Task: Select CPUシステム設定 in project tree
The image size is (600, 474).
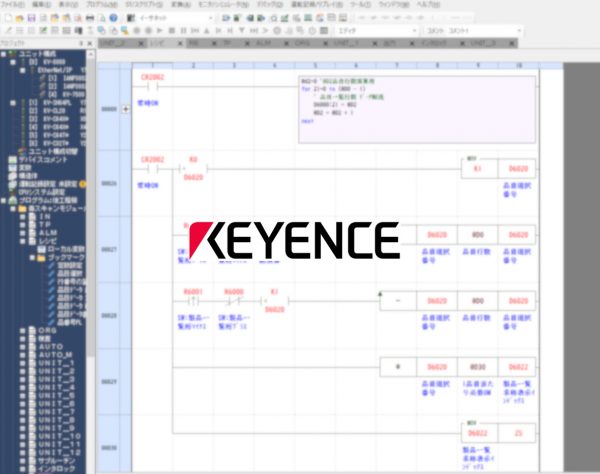Action: pos(42,192)
